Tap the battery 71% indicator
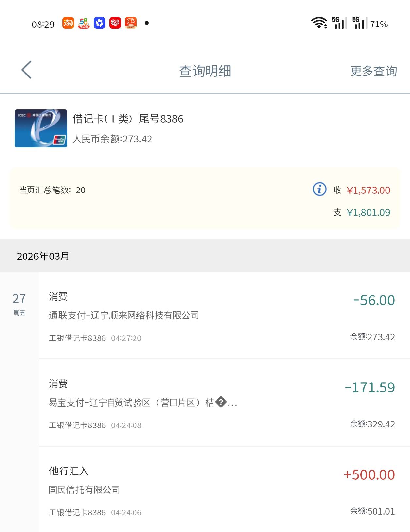This screenshot has width=410, height=532. click(379, 24)
